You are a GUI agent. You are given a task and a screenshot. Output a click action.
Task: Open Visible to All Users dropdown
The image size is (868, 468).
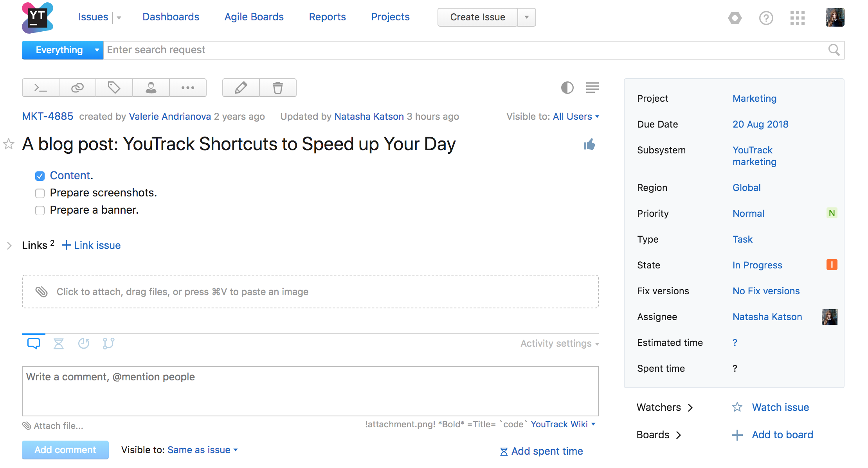click(x=576, y=117)
